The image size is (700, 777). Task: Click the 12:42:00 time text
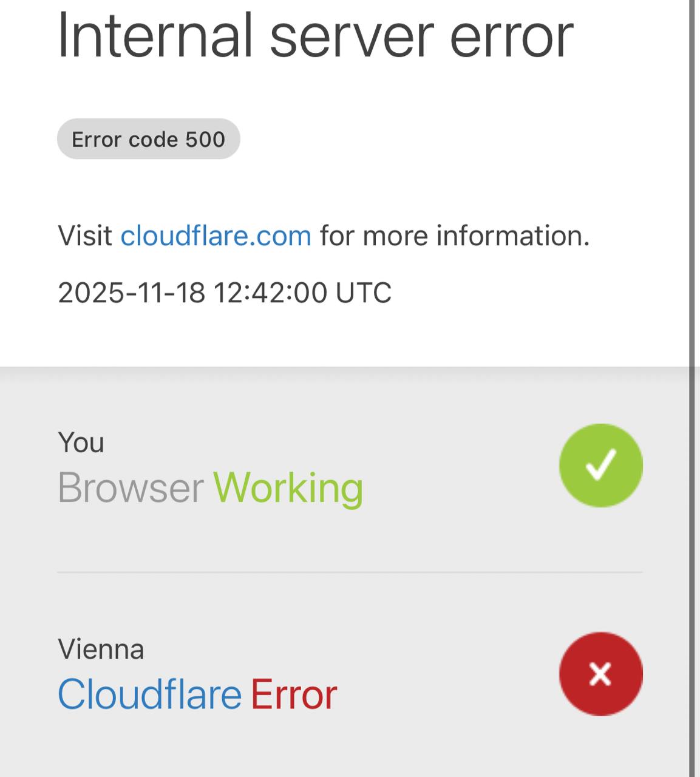[270, 293]
